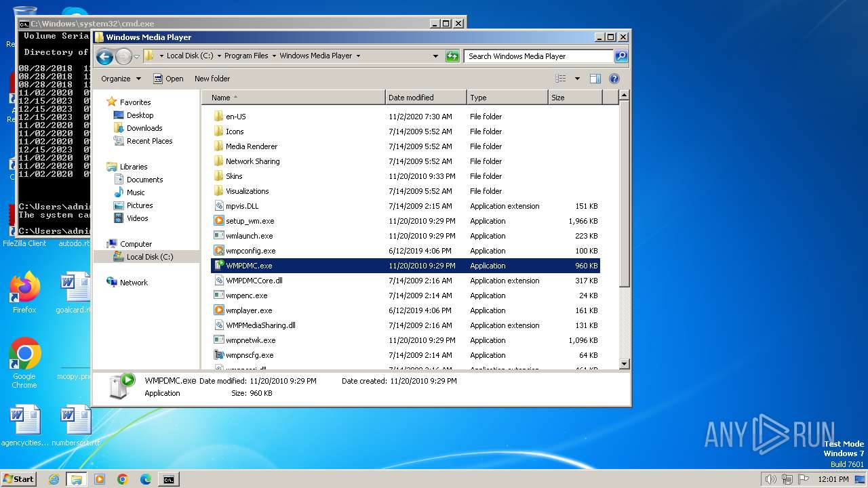Select WMPMediaSharing.dll file

pyautogui.click(x=406, y=325)
